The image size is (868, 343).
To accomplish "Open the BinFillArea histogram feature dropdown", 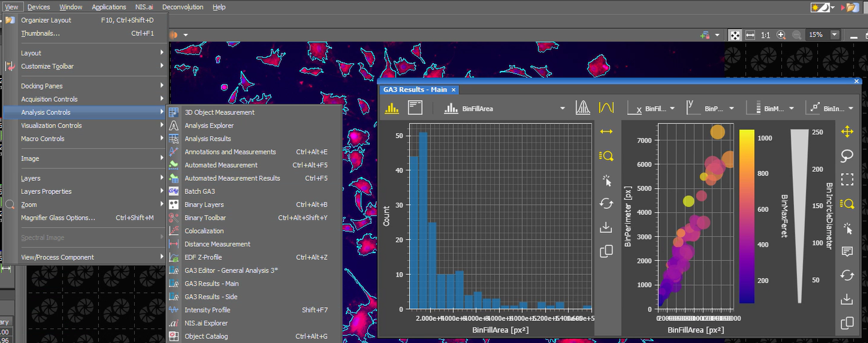I will [562, 109].
